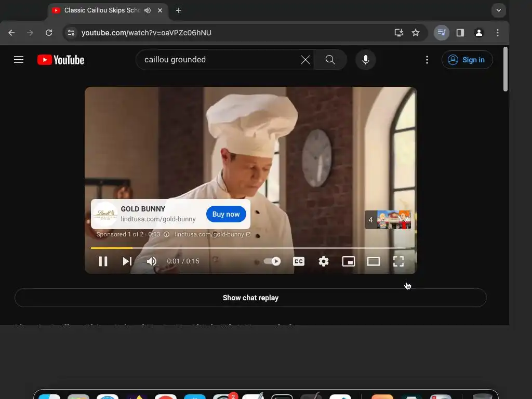The height and width of the screenshot is (399, 532).
Task: Mute the video player volume
Action: click(152, 261)
